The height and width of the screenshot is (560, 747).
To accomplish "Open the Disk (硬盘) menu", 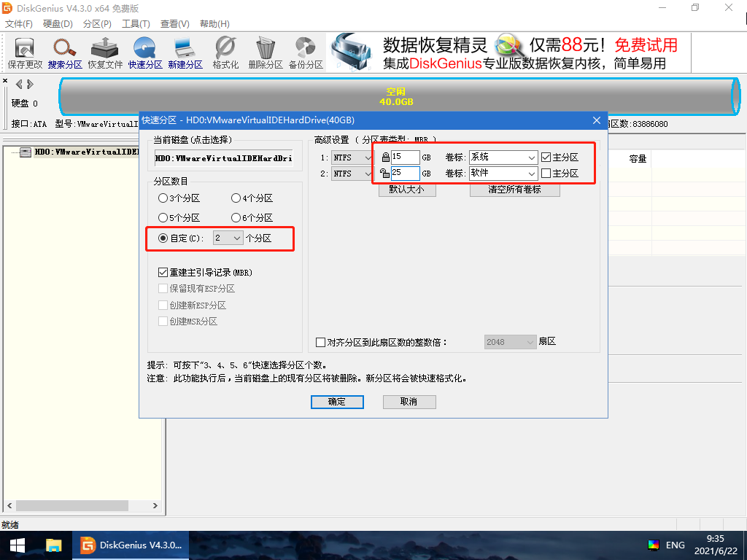I will [58, 24].
